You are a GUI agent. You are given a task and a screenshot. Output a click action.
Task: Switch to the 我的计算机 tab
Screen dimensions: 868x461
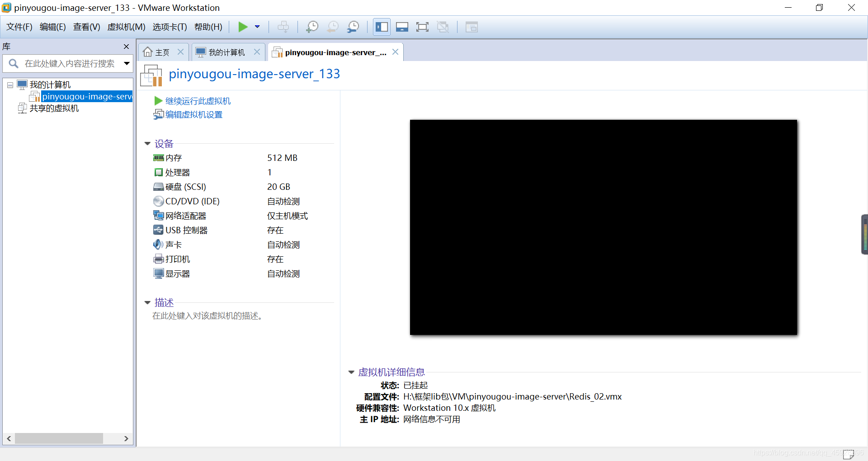click(x=221, y=52)
